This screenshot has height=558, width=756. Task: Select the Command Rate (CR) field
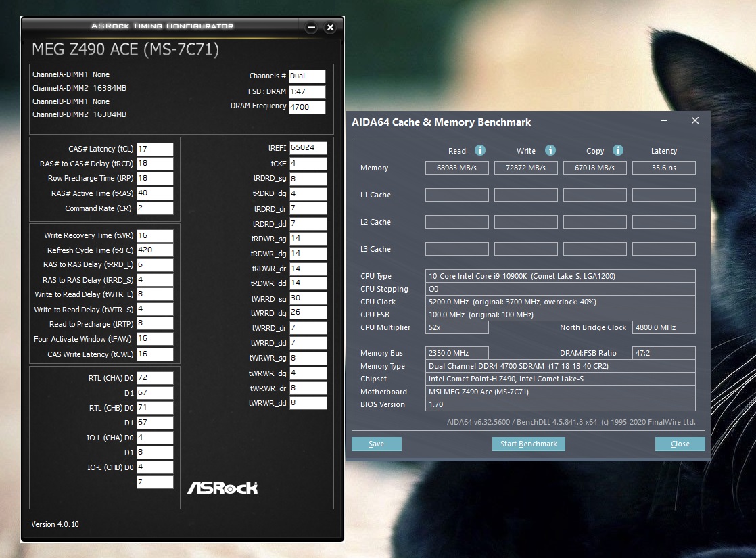[155, 208]
